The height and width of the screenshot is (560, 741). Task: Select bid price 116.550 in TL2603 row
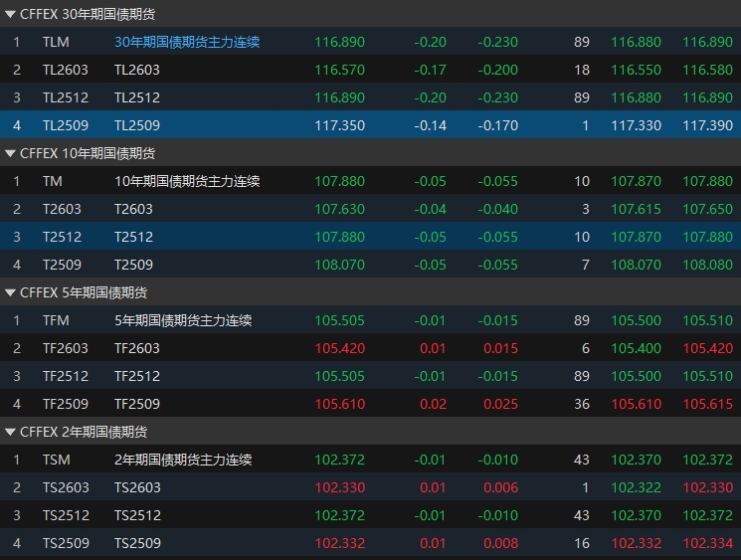(636, 70)
